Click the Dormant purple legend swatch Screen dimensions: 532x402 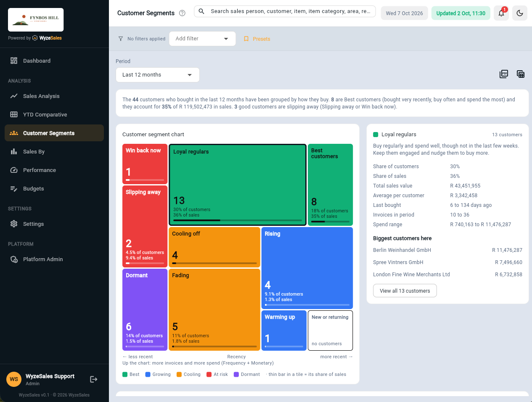pyautogui.click(x=236, y=374)
